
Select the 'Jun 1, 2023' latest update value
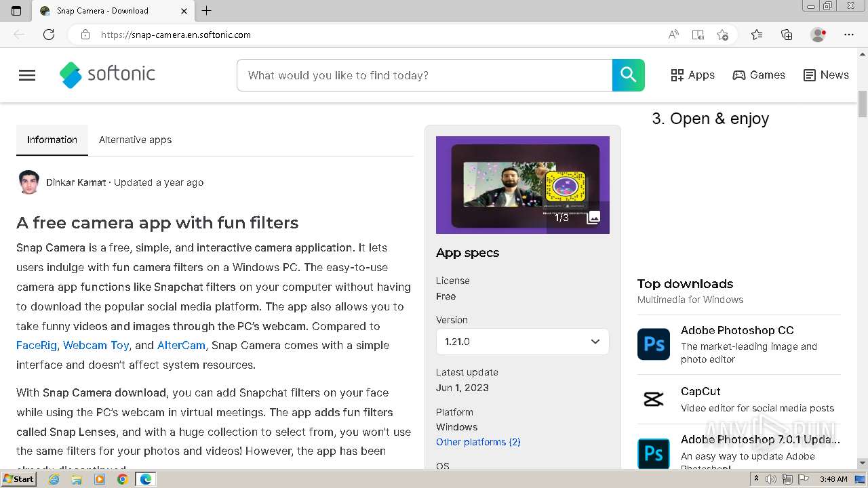click(462, 388)
